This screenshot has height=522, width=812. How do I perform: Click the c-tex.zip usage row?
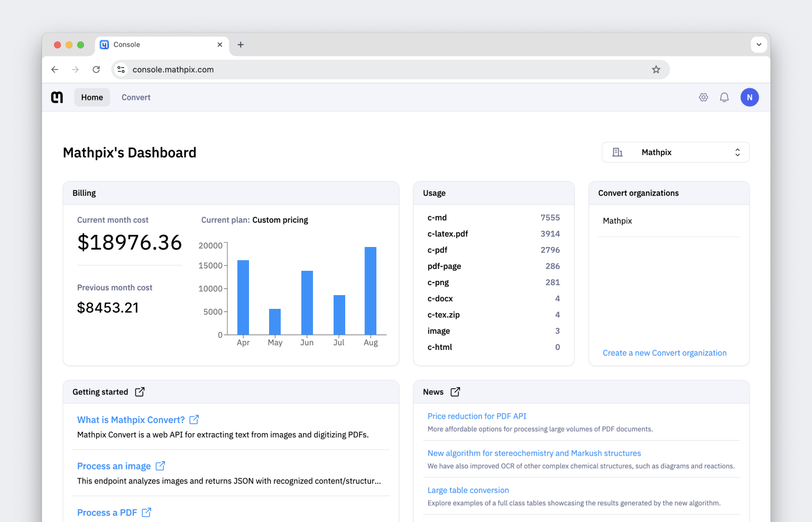click(494, 315)
